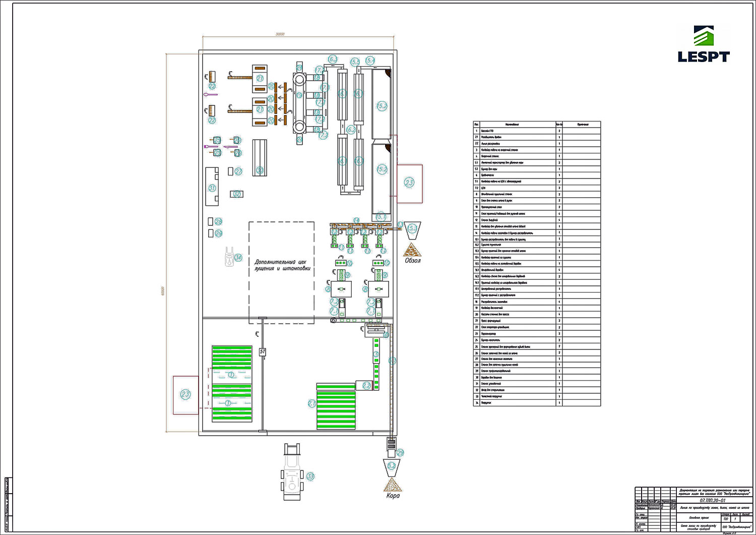Click the drawing number in title block

click(713, 501)
